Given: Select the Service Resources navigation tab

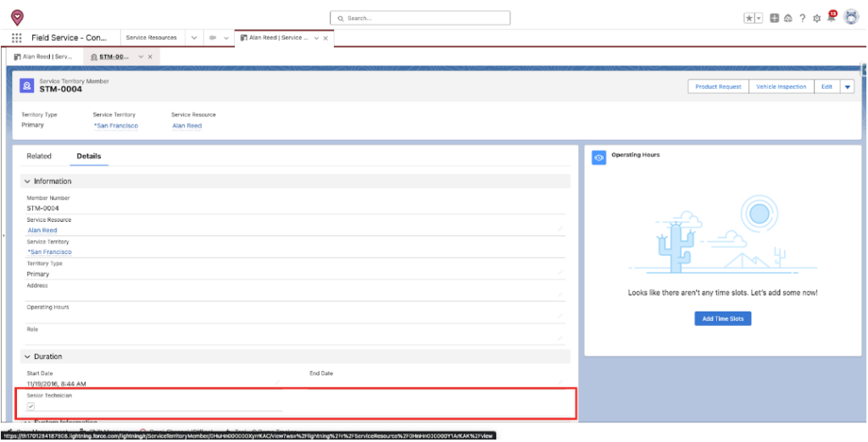Looking at the screenshot, I should click(x=152, y=37).
